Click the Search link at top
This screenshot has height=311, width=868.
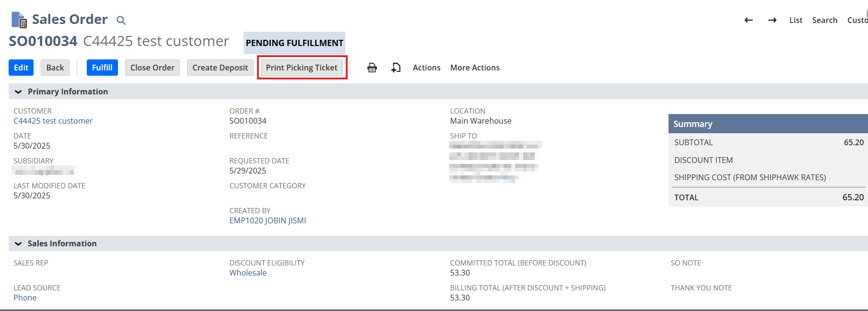coord(824,20)
